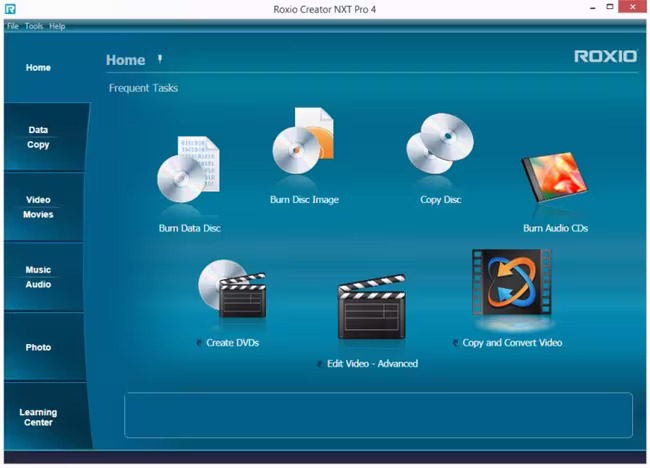
Task: Close the Roxio Creator NXT Pro 4 window
Action: pos(632,7)
